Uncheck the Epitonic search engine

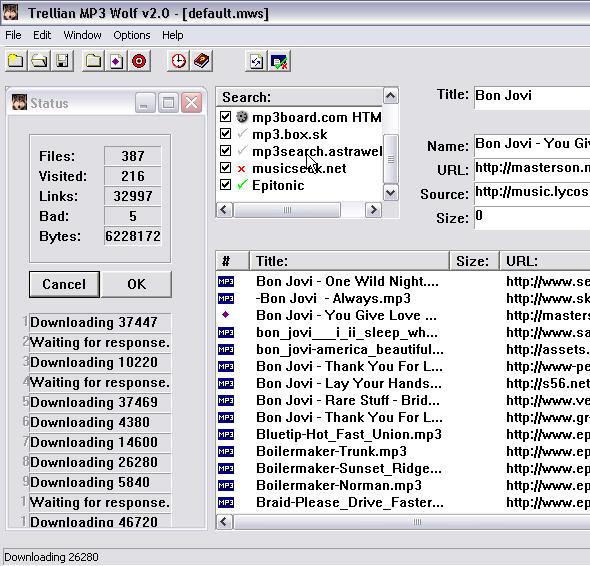click(x=225, y=185)
